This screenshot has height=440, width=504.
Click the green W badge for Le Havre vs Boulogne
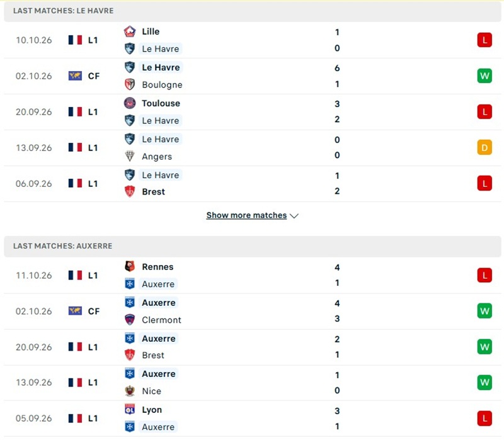[x=484, y=76]
